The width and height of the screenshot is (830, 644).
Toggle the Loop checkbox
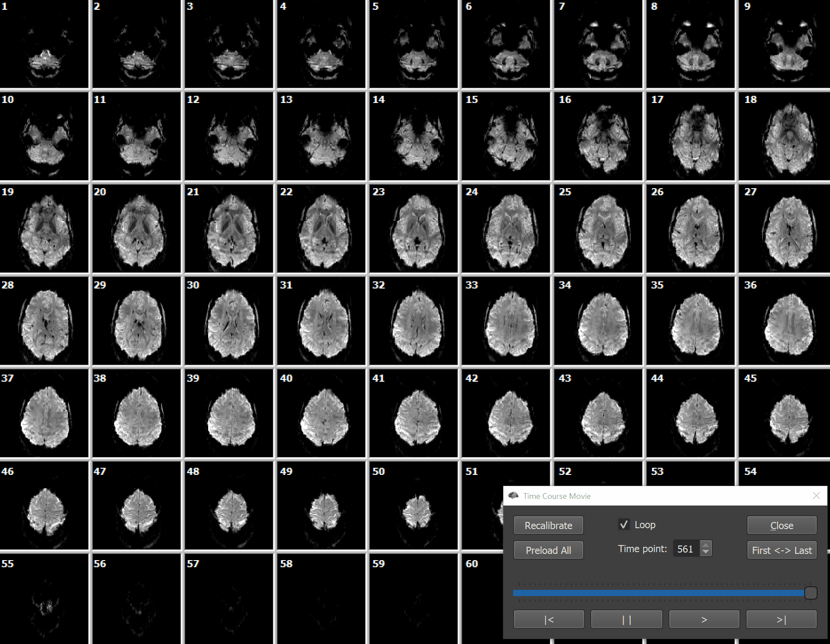624,524
